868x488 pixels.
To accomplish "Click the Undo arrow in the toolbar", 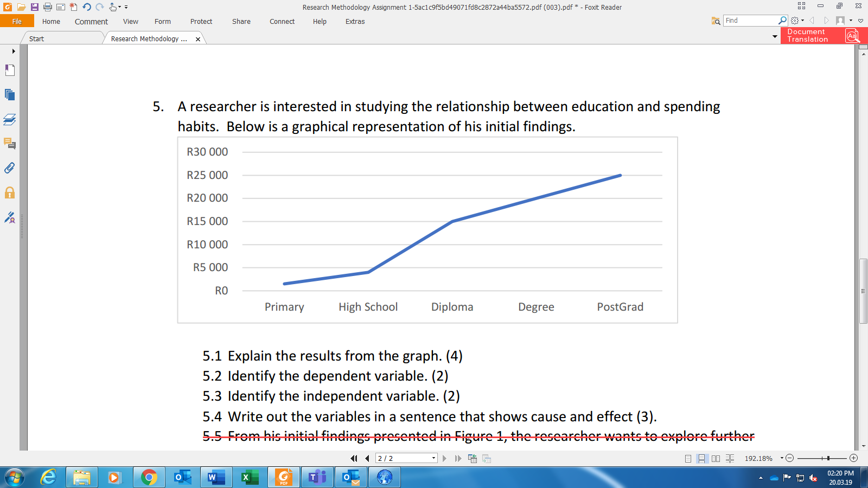I will (86, 7).
